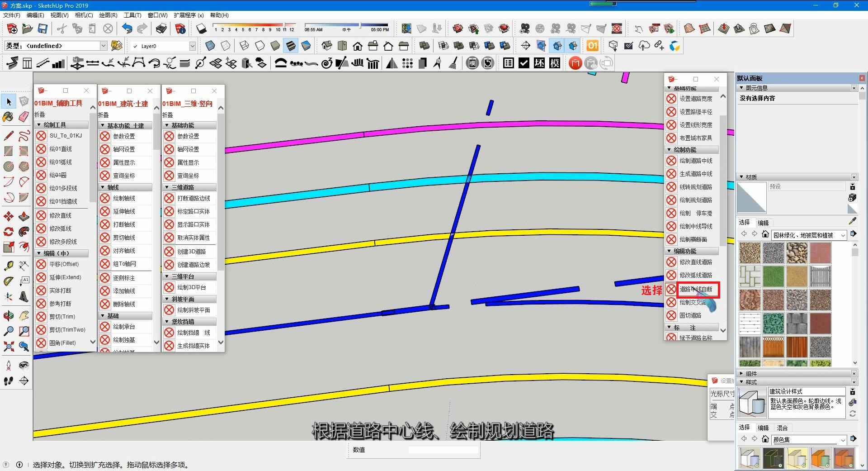
Task: Choose the Rotate tool
Action: tap(9, 232)
